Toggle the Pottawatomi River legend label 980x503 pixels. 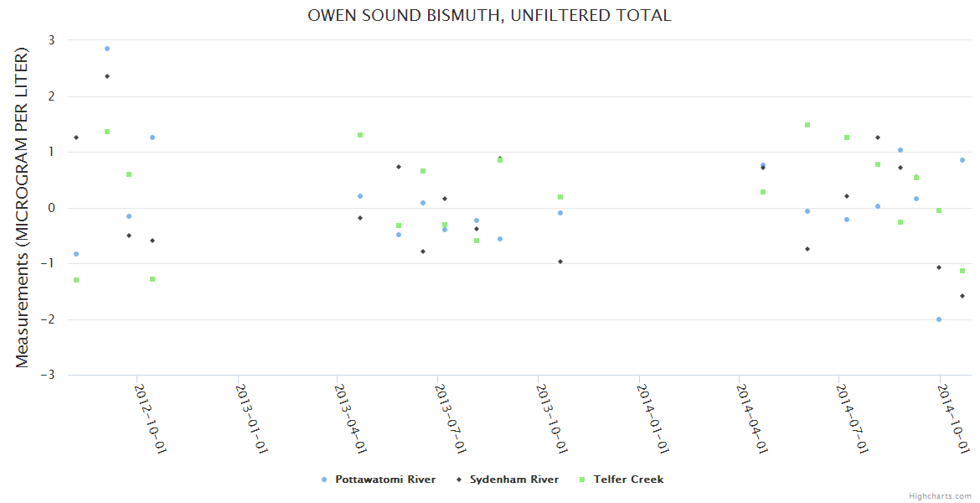pyautogui.click(x=385, y=480)
